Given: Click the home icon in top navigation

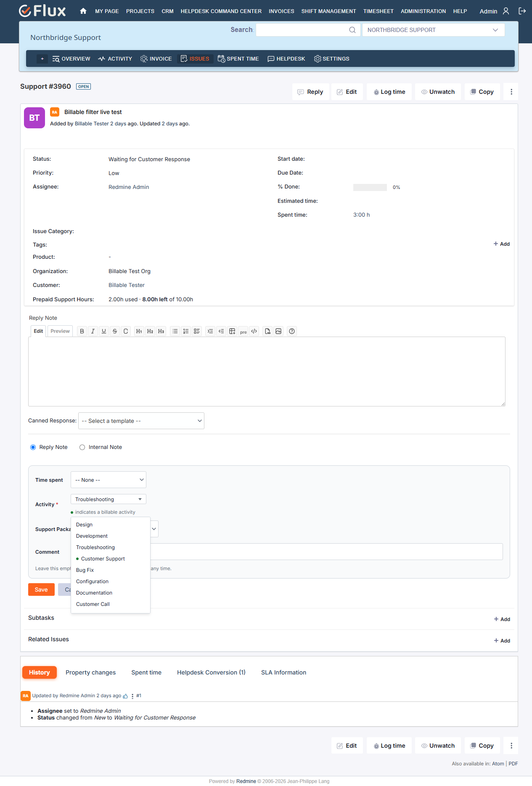Looking at the screenshot, I should pos(83,11).
